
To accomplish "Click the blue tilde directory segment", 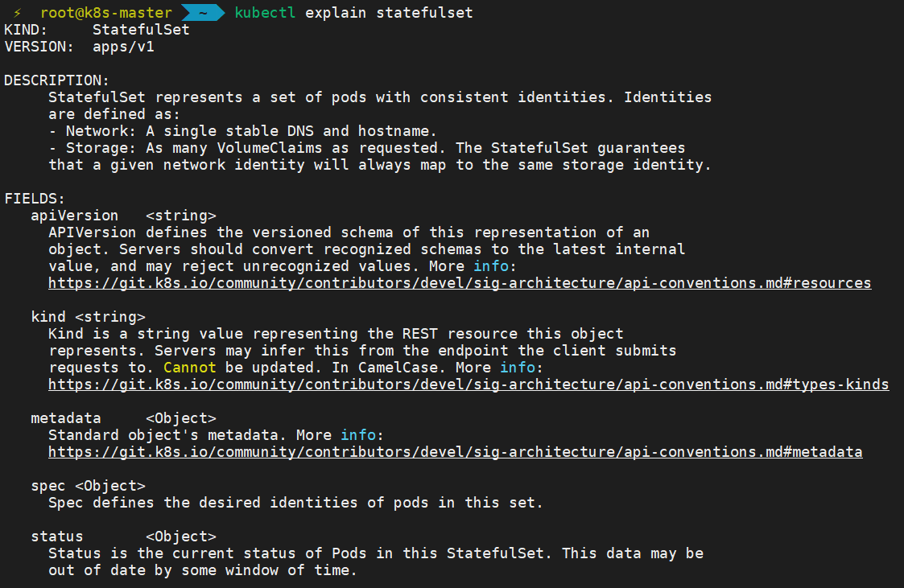I will pyautogui.click(x=203, y=13).
